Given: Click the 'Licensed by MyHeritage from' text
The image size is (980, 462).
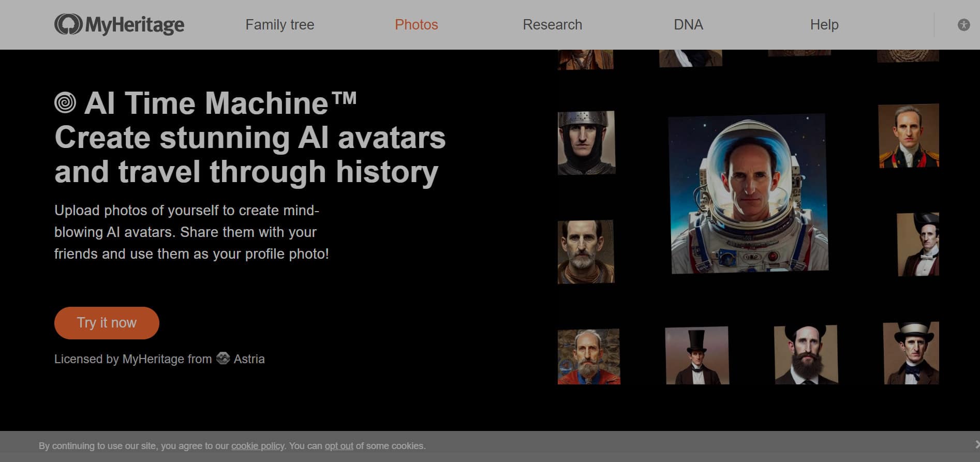Looking at the screenshot, I should tap(133, 359).
